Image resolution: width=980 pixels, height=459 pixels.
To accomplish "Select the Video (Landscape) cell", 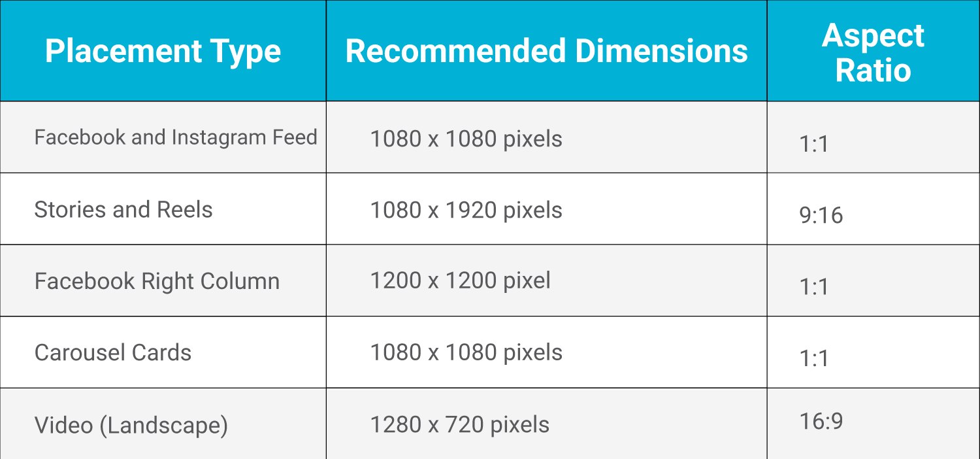I will (131, 425).
